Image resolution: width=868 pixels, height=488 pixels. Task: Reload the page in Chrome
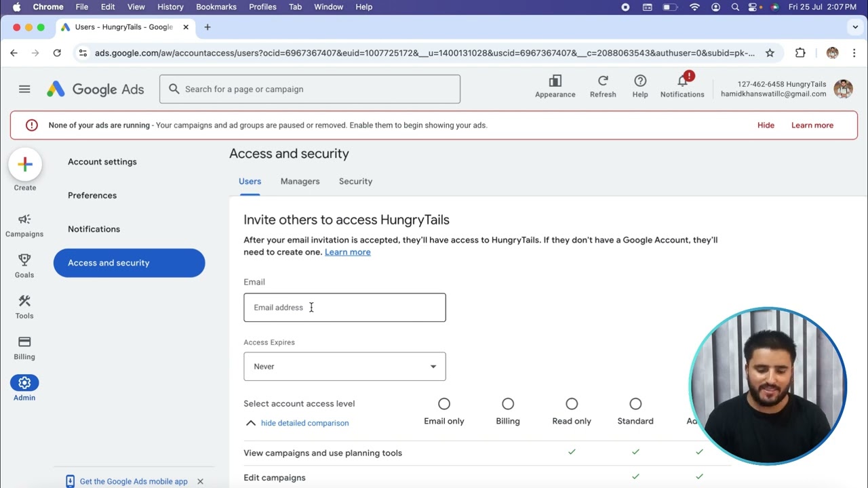click(x=57, y=53)
